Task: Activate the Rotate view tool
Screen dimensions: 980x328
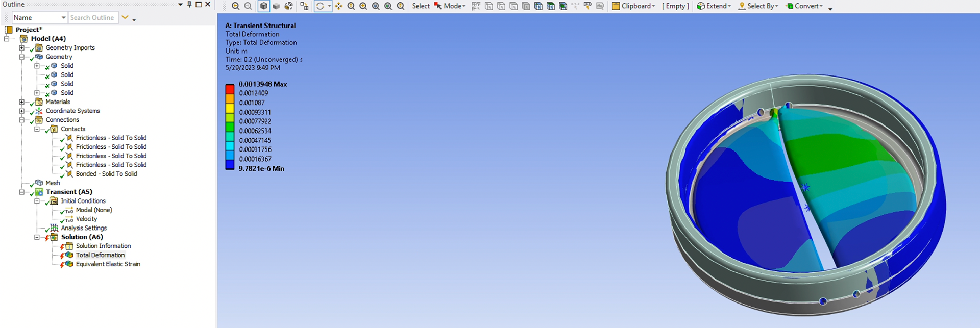Action: (320, 6)
